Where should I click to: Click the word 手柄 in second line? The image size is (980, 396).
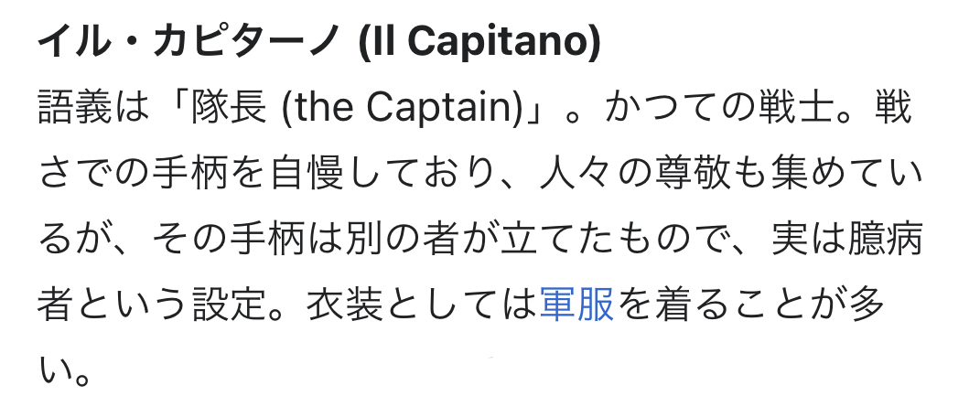point(190,173)
